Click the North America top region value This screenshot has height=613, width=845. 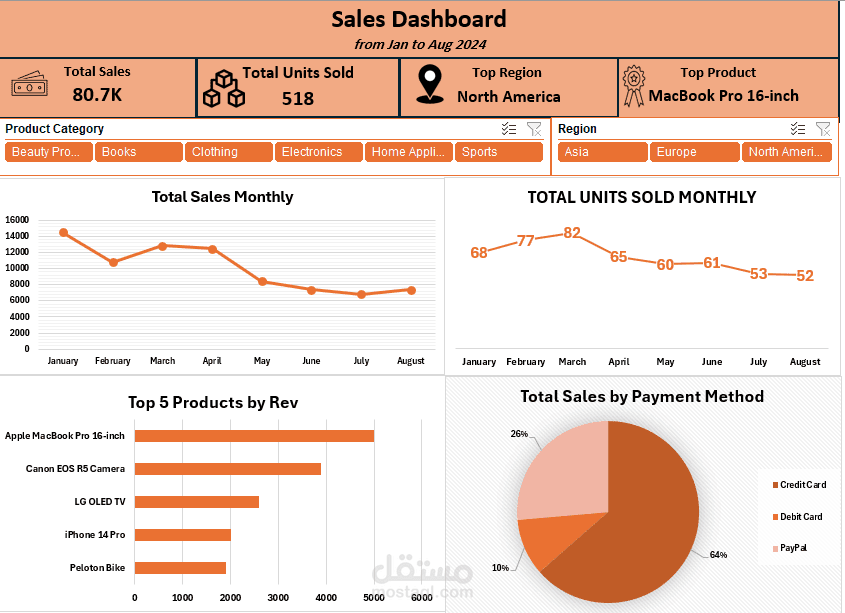pyautogui.click(x=509, y=97)
